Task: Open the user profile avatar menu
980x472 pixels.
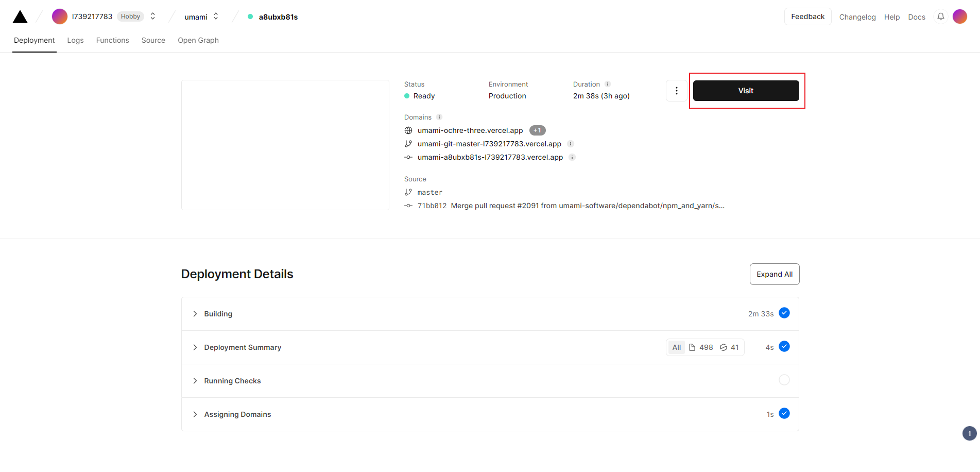Action: click(960, 16)
